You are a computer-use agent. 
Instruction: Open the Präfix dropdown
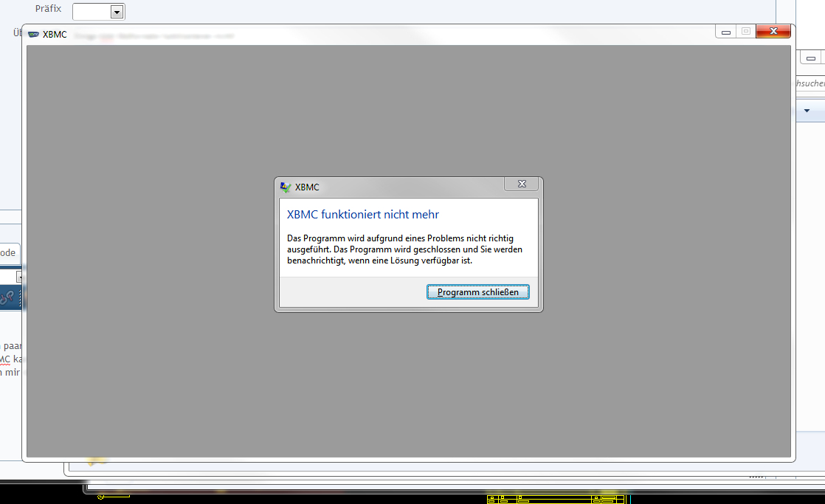(117, 12)
